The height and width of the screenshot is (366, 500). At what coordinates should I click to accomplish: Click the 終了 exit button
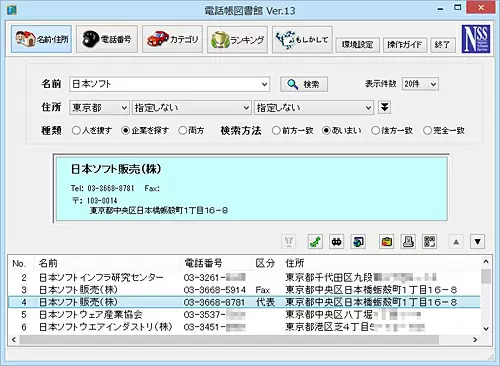coord(443,45)
